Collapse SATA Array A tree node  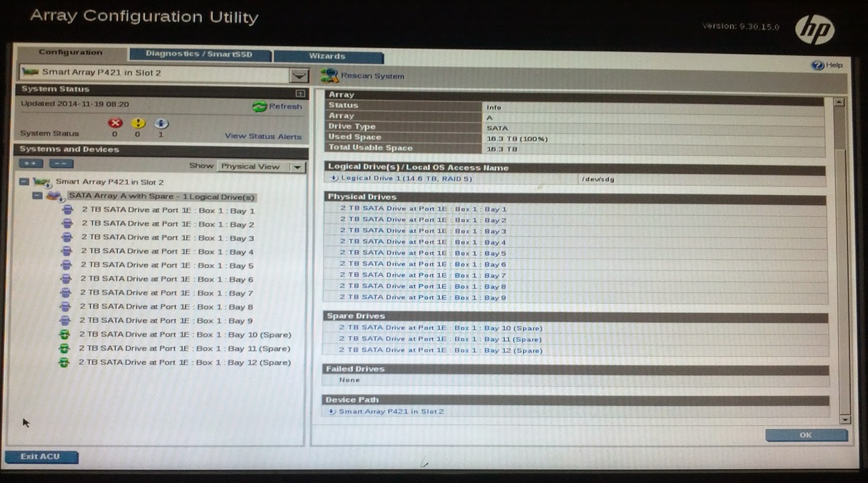(x=37, y=196)
